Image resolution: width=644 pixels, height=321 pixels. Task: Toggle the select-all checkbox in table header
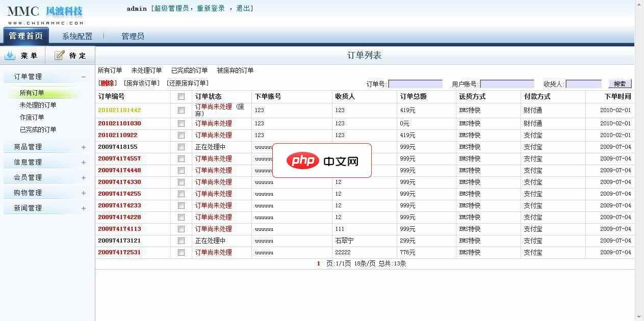[x=181, y=96]
